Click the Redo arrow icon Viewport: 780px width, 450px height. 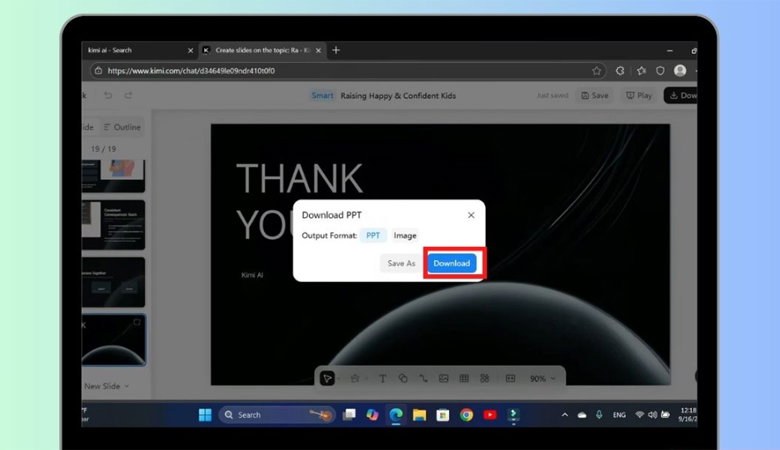128,95
